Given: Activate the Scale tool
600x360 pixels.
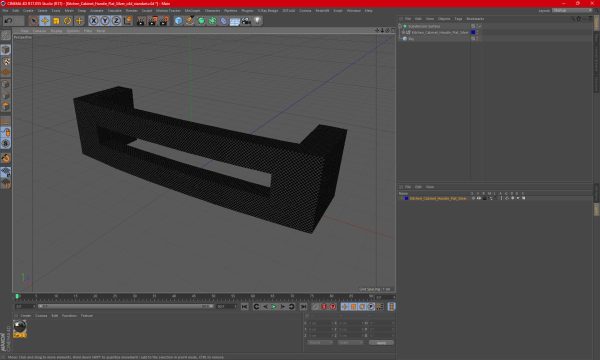Looking at the screenshot, I should coord(56,21).
